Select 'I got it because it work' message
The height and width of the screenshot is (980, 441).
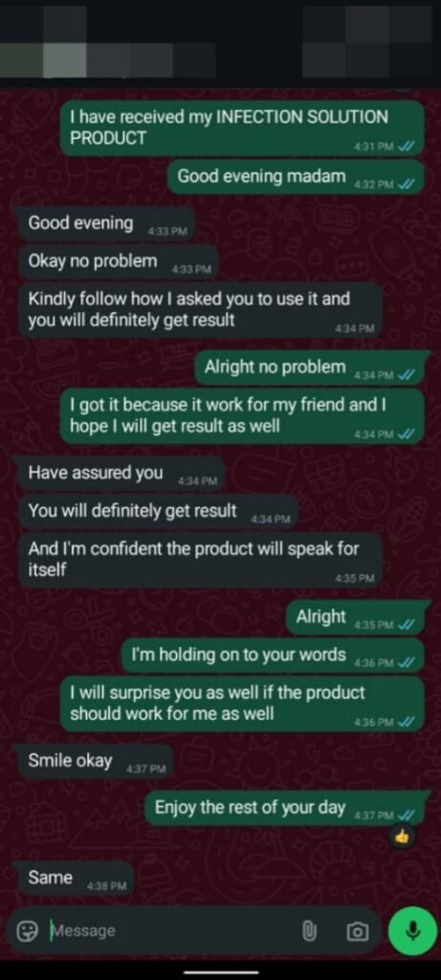pyautogui.click(x=242, y=416)
